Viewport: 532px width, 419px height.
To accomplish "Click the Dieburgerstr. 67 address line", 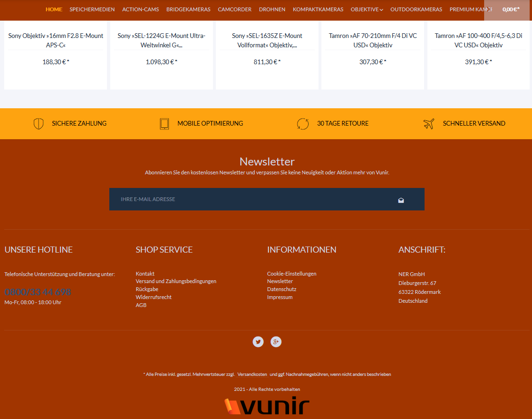I will tap(418, 283).
